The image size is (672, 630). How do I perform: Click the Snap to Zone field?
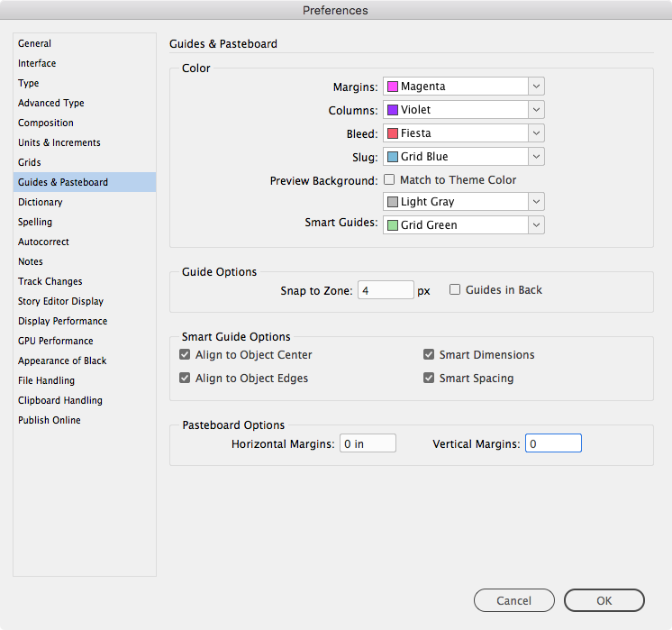(x=386, y=290)
